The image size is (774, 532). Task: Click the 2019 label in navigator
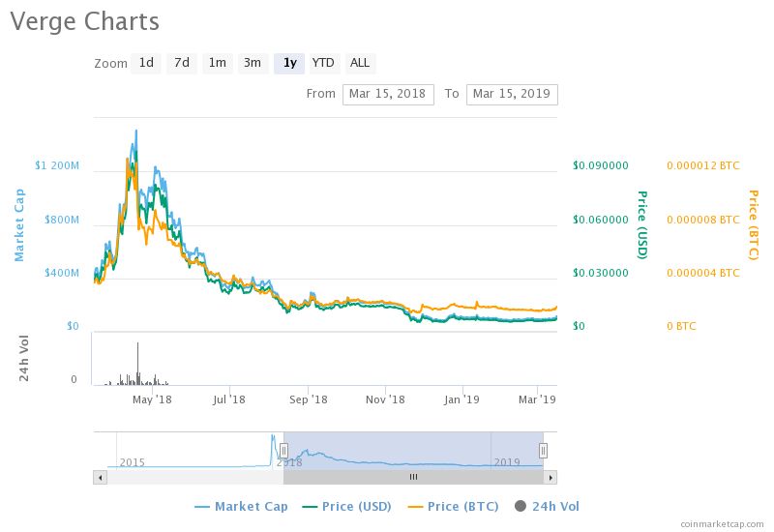point(507,462)
